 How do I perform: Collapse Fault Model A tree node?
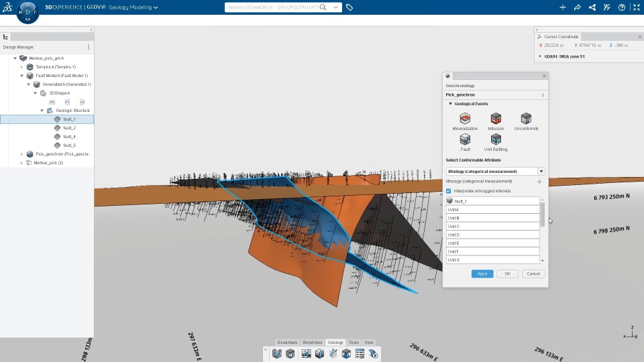pyautogui.click(x=21, y=76)
